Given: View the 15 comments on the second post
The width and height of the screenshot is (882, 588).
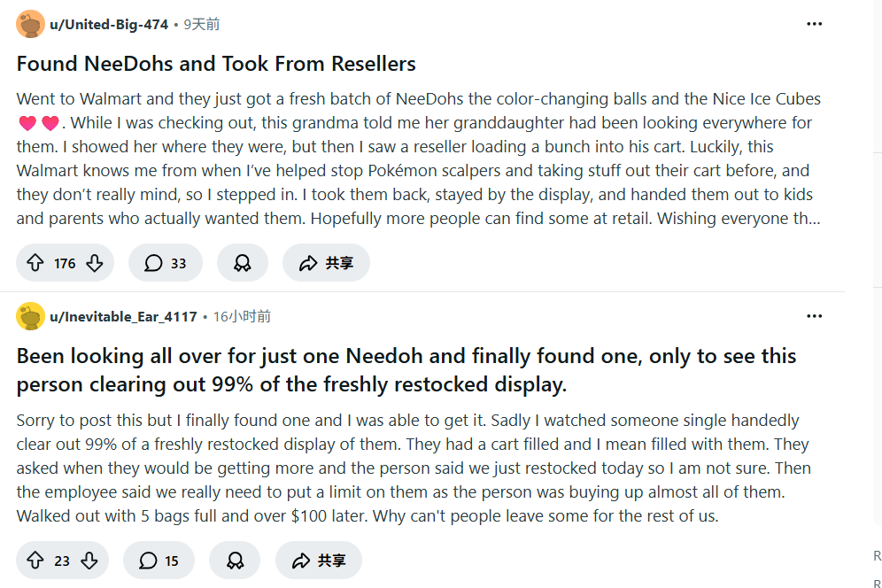Looking at the screenshot, I should click(159, 561).
